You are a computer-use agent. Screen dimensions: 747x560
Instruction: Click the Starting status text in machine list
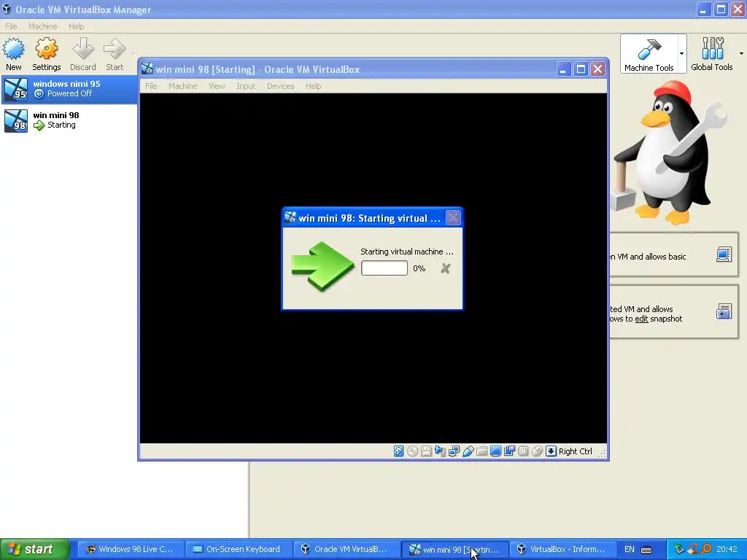[x=61, y=125]
